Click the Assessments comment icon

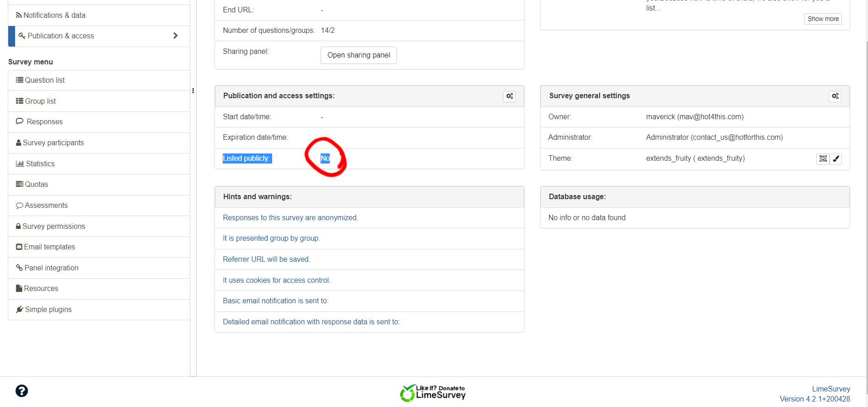[x=20, y=206]
